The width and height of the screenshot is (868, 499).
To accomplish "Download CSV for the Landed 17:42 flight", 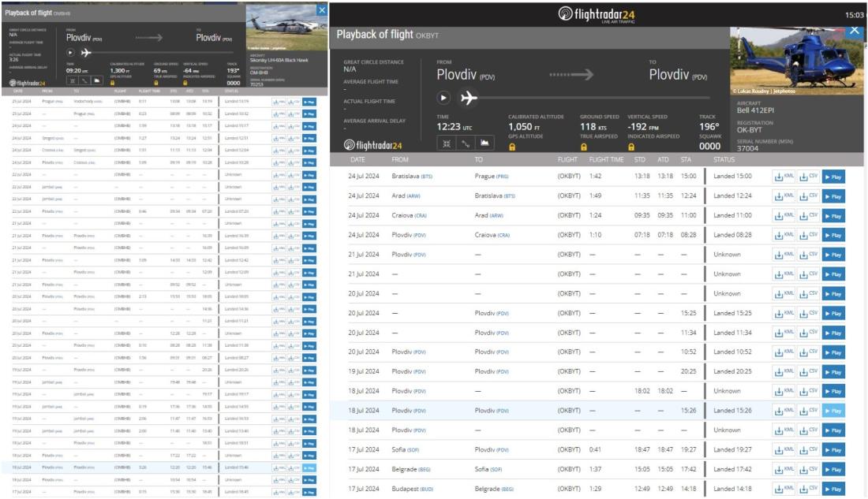I will (808, 470).
